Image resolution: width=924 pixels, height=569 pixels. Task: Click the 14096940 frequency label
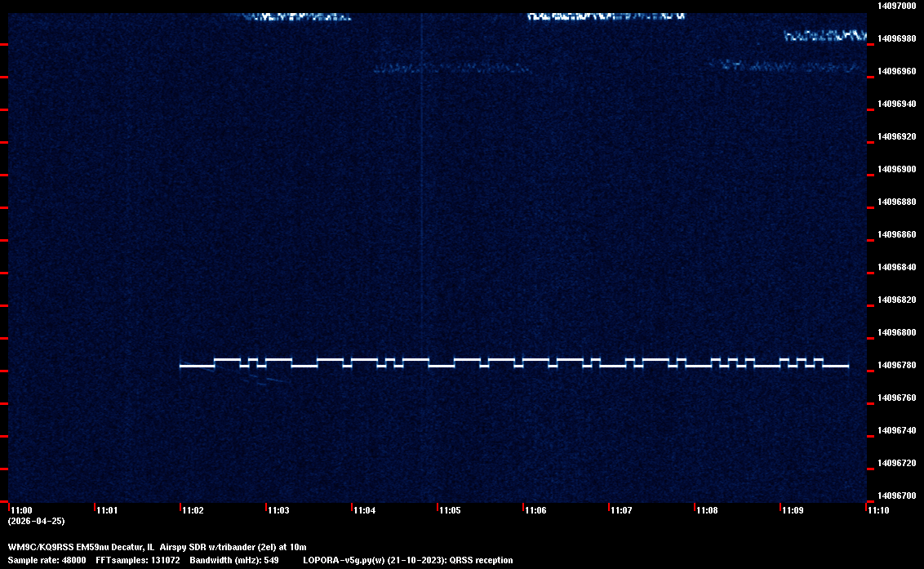coord(895,104)
